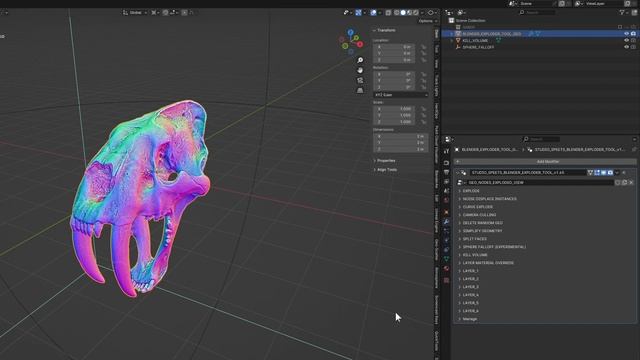Open the Options dropdown in viewport

pyautogui.click(x=428, y=21)
